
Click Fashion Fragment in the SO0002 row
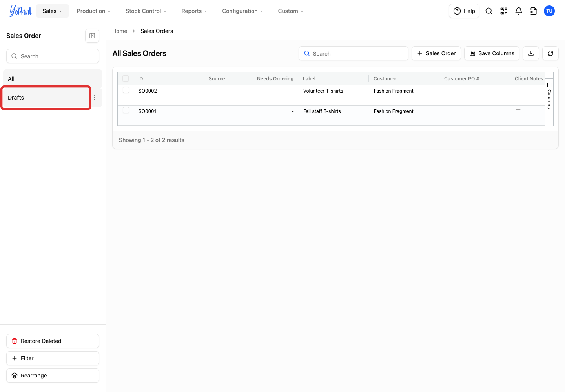tap(394, 91)
